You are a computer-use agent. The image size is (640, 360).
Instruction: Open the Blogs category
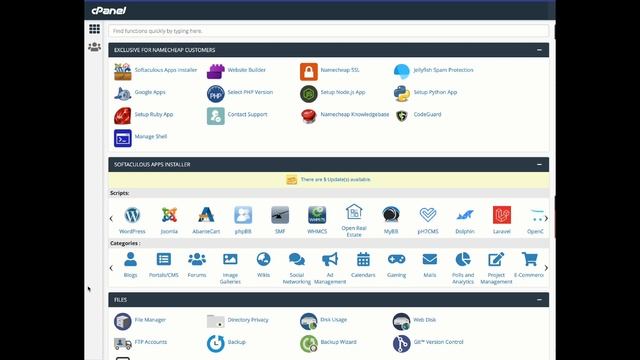point(130,264)
